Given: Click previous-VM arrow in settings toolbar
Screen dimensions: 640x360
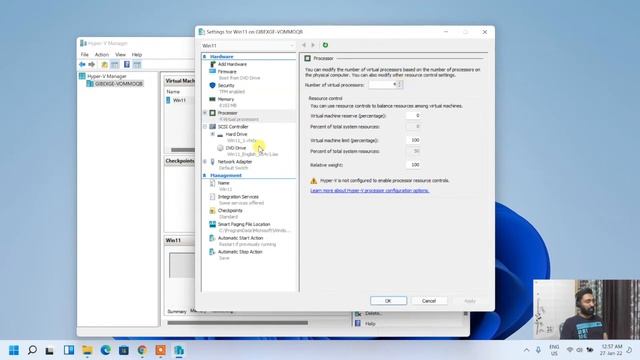Looking at the screenshot, I should [x=304, y=45].
